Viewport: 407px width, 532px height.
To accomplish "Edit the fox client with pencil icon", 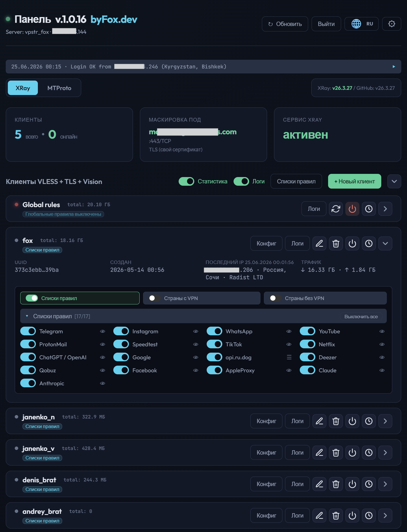I will pyautogui.click(x=319, y=243).
